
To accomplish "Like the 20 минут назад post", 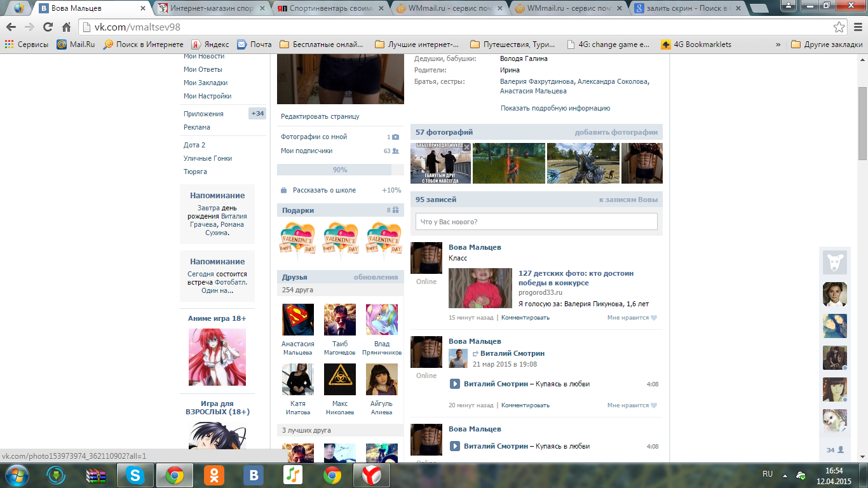I will click(632, 405).
